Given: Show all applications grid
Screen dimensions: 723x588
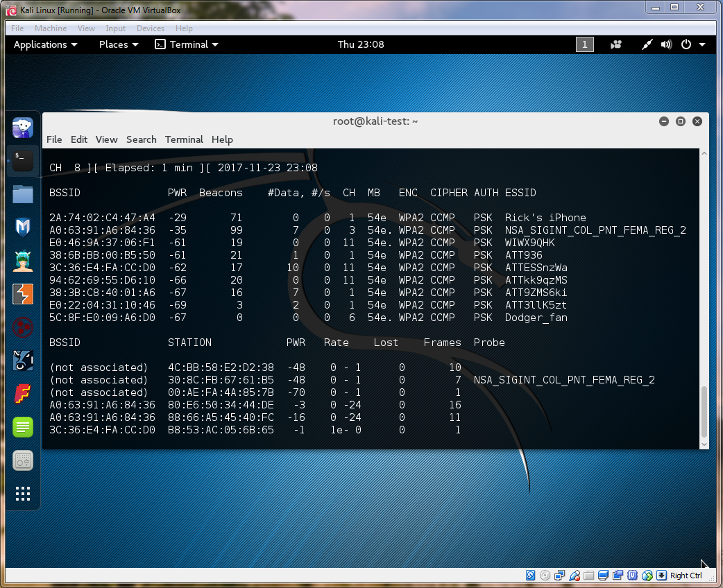Looking at the screenshot, I should pos(23,494).
